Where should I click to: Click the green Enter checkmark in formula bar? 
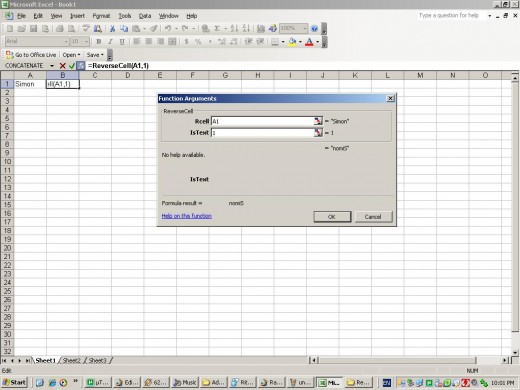coord(72,66)
